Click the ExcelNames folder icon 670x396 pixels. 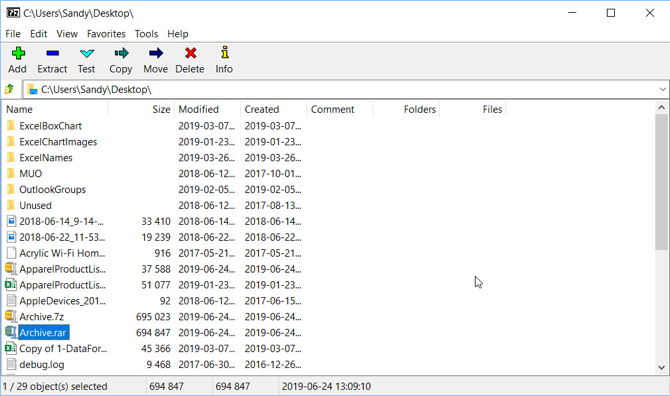pos(11,158)
